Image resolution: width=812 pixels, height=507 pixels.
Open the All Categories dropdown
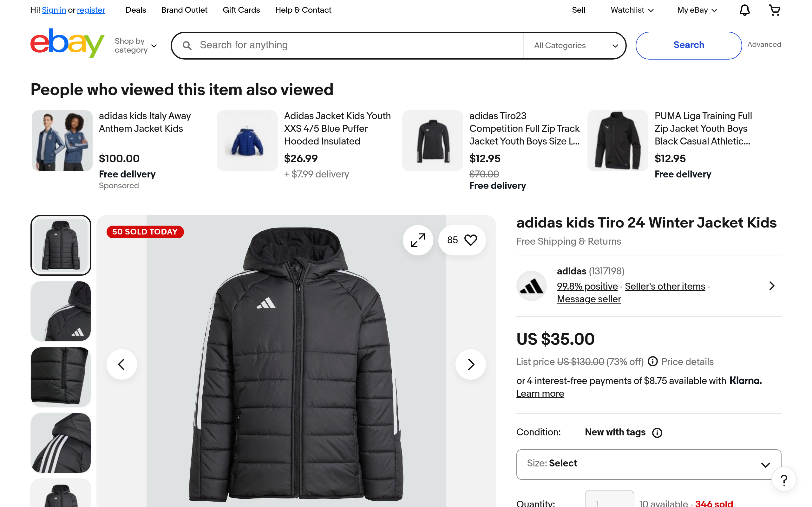point(575,46)
